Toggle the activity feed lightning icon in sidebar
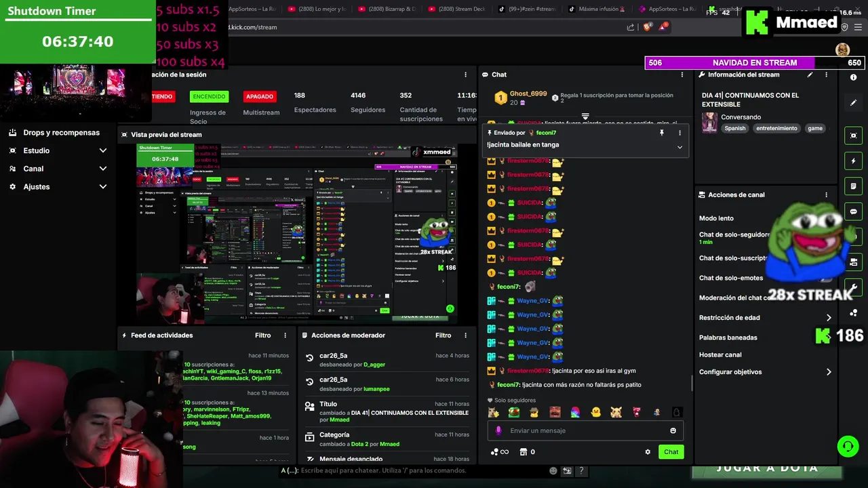Viewport: 868px width, 488px height. (854, 161)
